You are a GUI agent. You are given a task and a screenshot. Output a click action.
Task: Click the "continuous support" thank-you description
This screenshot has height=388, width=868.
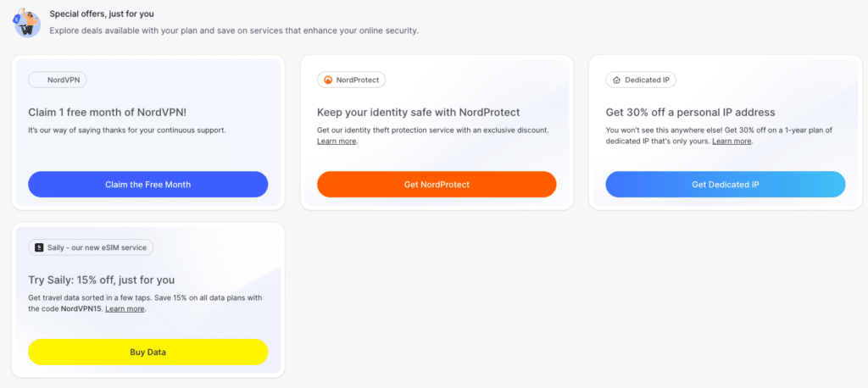(127, 130)
